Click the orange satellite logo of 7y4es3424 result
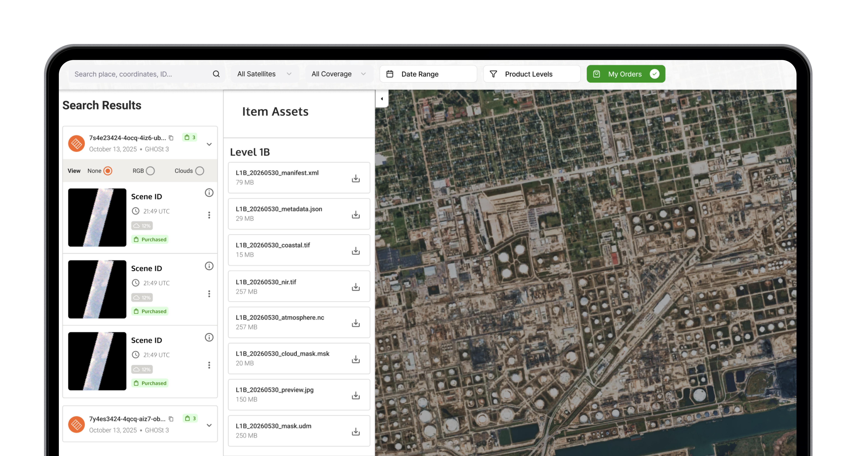This screenshot has height=456, width=868. tap(77, 425)
